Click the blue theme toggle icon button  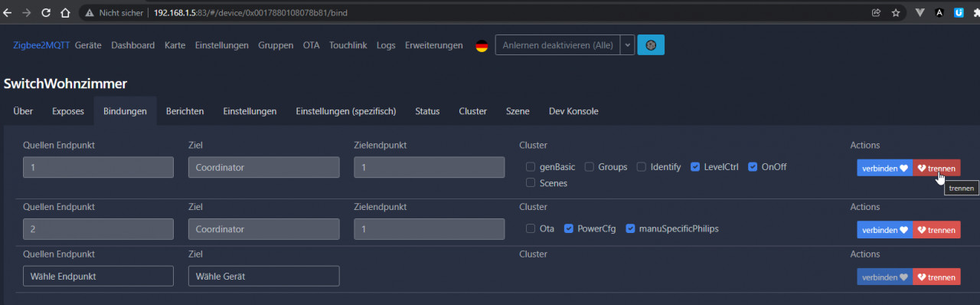[x=651, y=45]
